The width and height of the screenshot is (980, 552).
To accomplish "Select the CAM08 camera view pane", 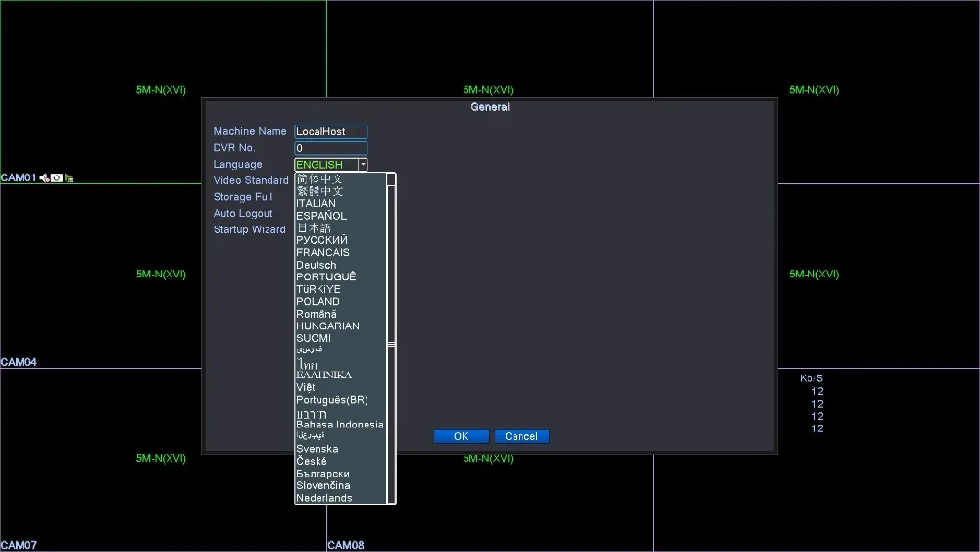I will [489, 503].
